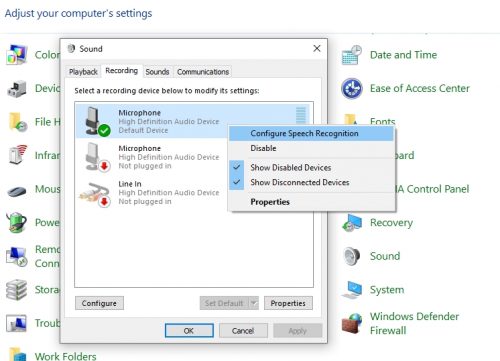
Task: Click the Apply button
Action: pos(298,331)
